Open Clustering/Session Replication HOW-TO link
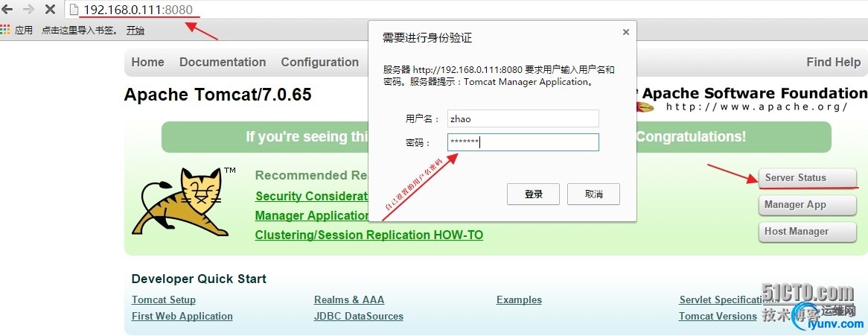This screenshot has width=868, height=336. coord(368,235)
